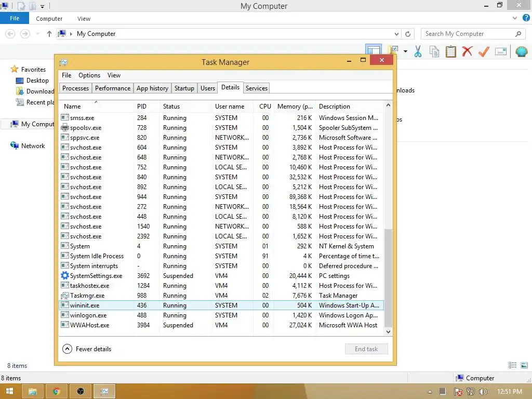Click the End task button
This screenshot has height=399, width=532.
pyautogui.click(x=366, y=349)
